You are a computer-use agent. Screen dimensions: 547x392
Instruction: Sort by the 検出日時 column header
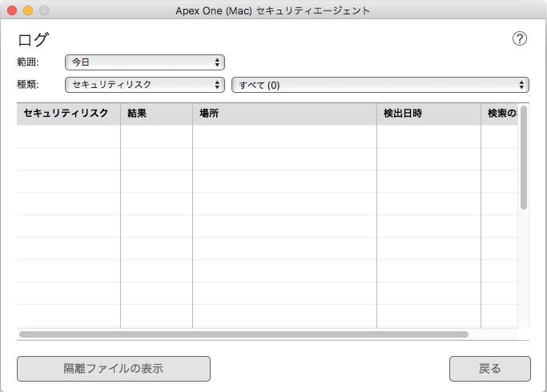point(428,114)
